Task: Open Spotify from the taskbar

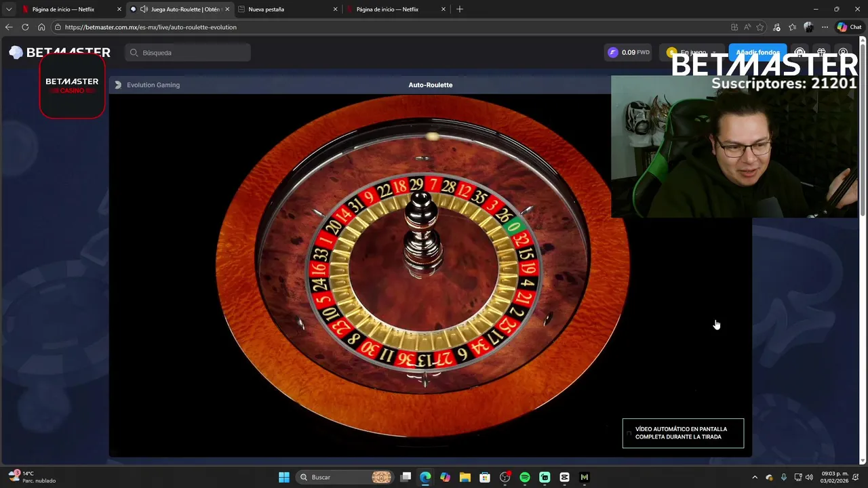Action: tap(525, 477)
